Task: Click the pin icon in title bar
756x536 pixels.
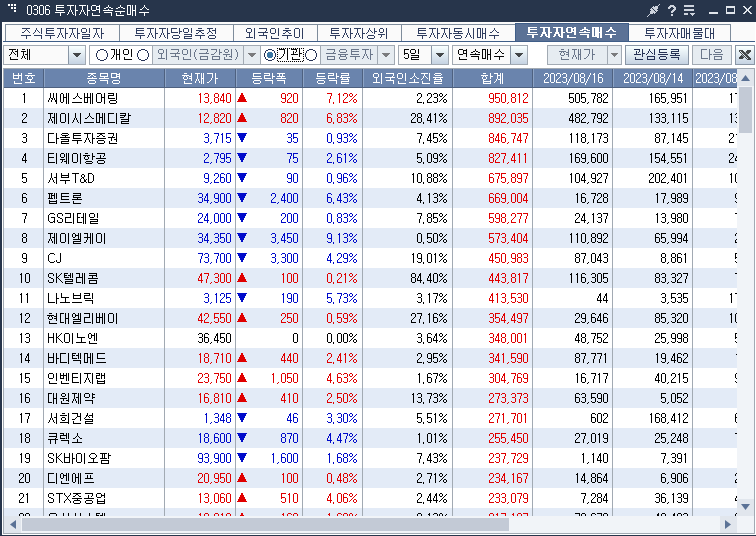Action: (x=654, y=10)
